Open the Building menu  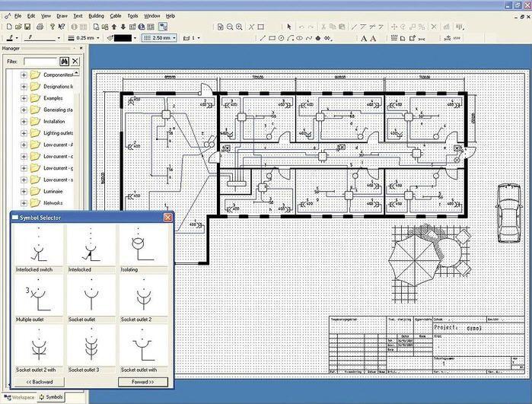[96, 15]
